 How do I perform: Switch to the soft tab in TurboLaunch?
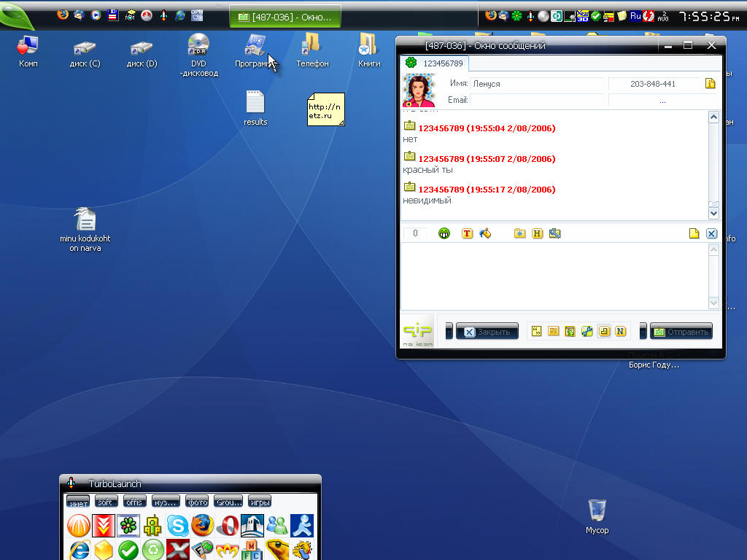point(106,502)
